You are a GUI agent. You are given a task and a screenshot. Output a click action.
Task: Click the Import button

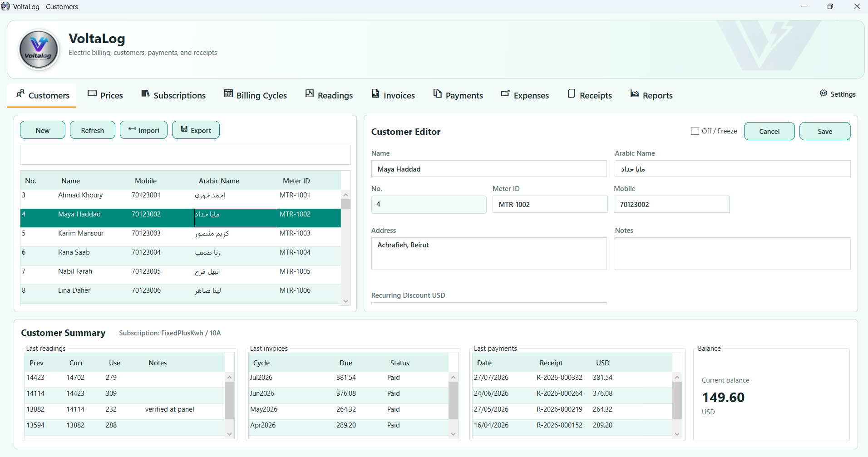pyautogui.click(x=143, y=130)
